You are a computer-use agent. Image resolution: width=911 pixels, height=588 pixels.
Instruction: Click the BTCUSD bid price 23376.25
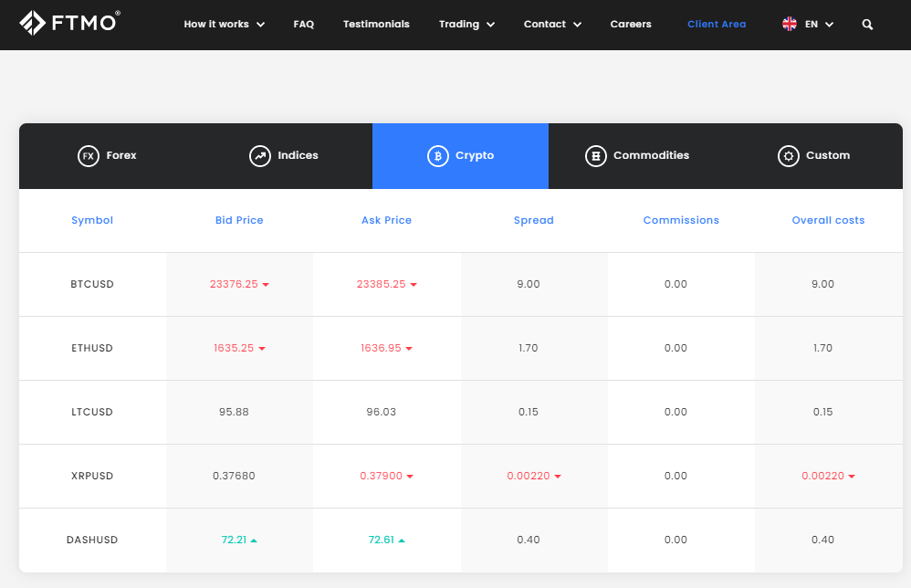(234, 284)
